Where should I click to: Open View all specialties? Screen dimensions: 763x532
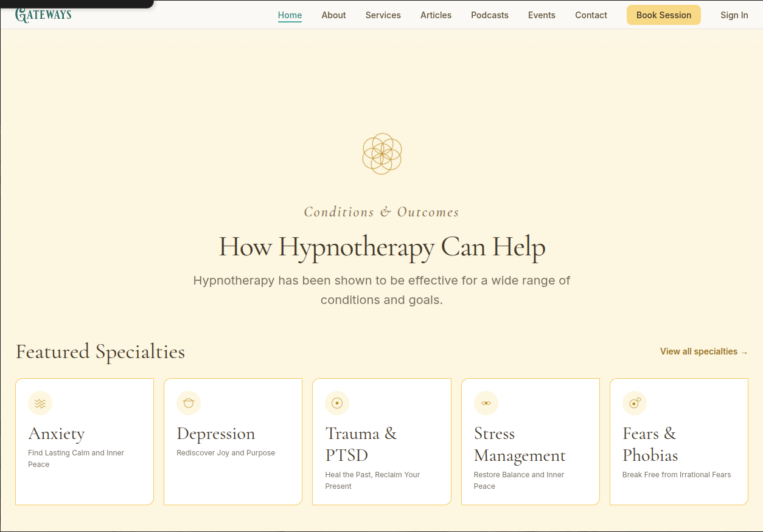(703, 351)
